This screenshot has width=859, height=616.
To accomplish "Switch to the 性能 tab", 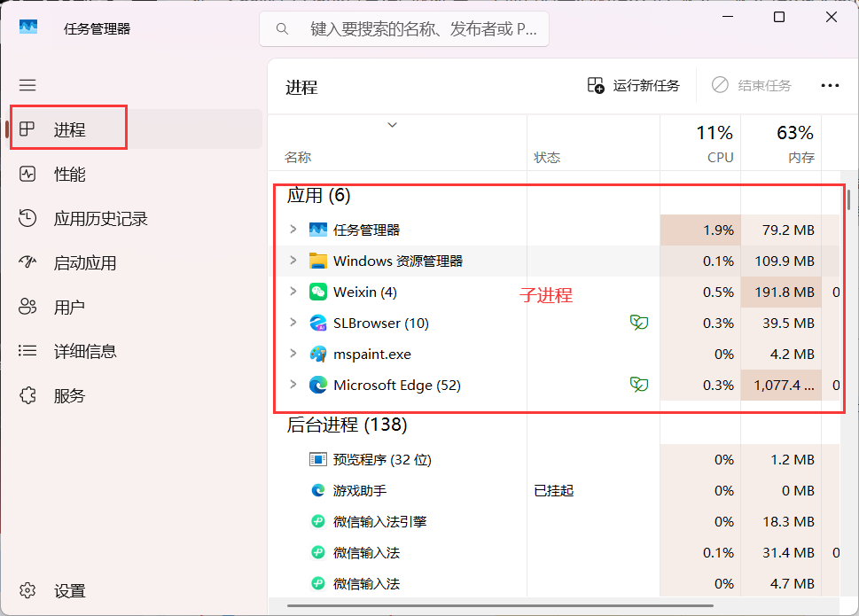I will click(134, 174).
